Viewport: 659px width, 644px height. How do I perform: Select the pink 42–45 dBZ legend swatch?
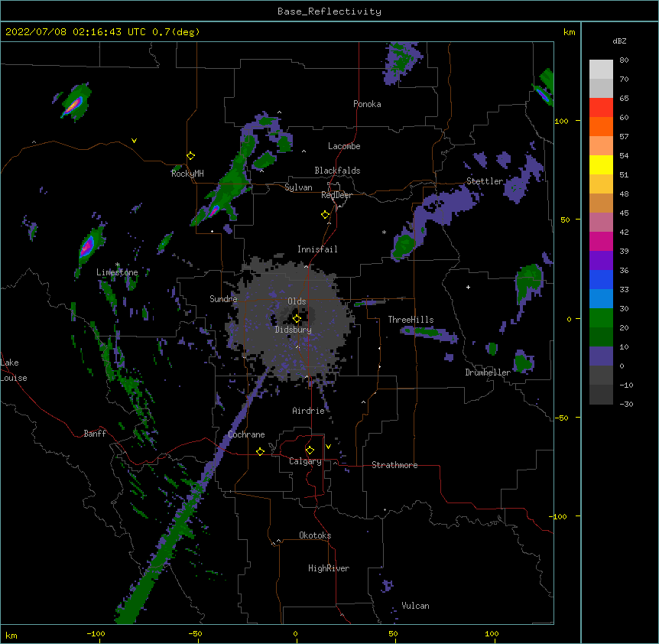[x=601, y=222]
